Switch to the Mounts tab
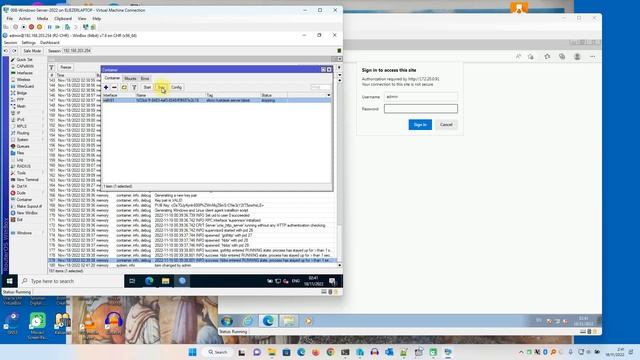This screenshot has width=640, height=360. [130, 78]
